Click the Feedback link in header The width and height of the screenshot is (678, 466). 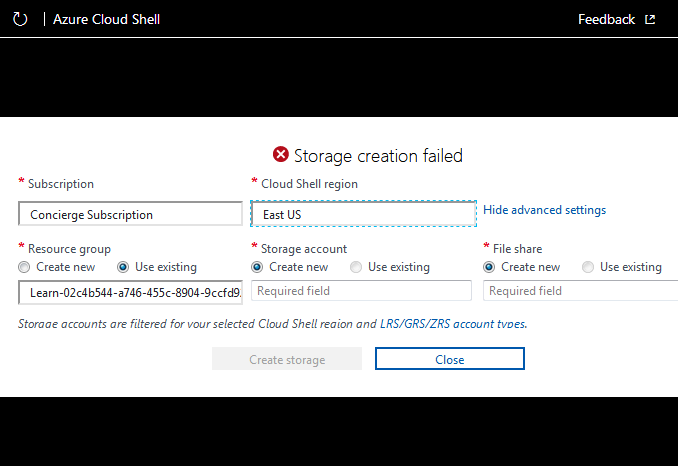point(606,19)
